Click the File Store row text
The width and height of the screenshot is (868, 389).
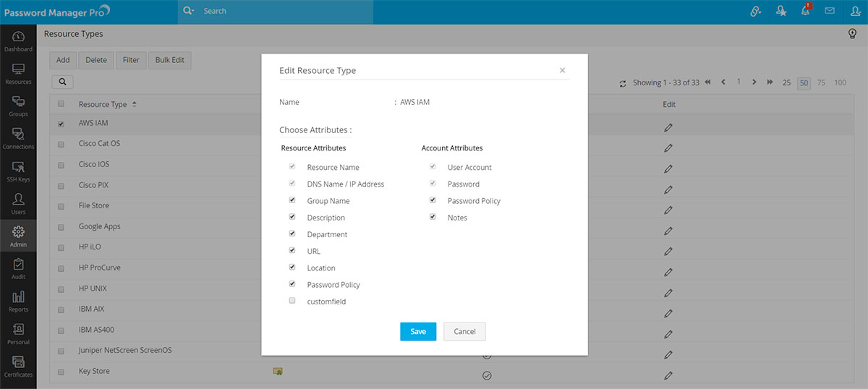pos(94,205)
